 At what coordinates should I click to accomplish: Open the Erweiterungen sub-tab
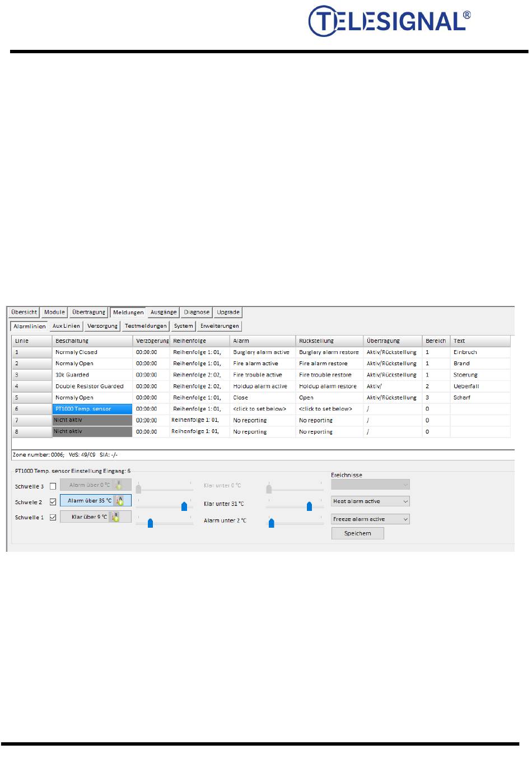click(x=220, y=325)
